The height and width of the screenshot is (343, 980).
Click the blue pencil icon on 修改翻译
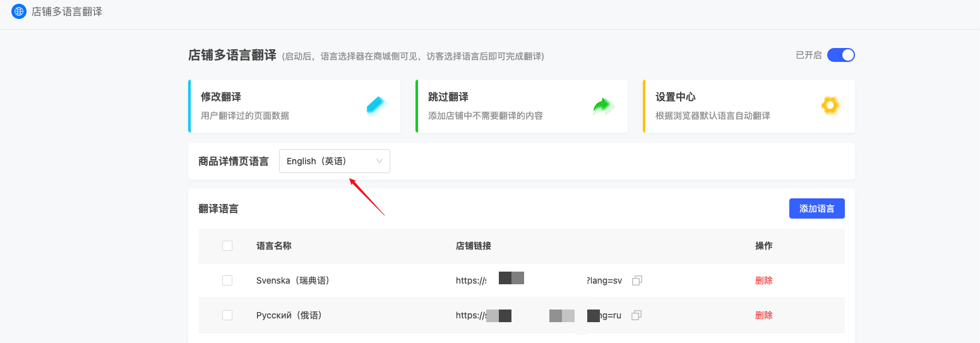(376, 105)
